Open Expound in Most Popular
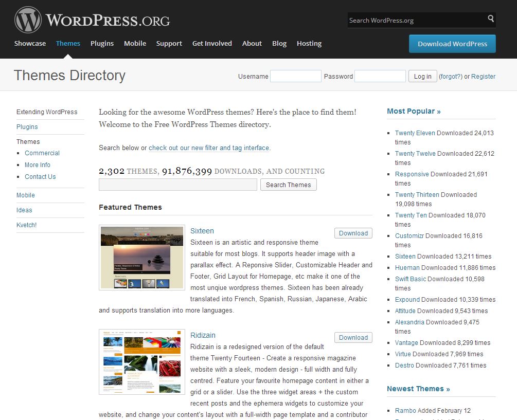This screenshot has height=420, width=517. (407, 299)
